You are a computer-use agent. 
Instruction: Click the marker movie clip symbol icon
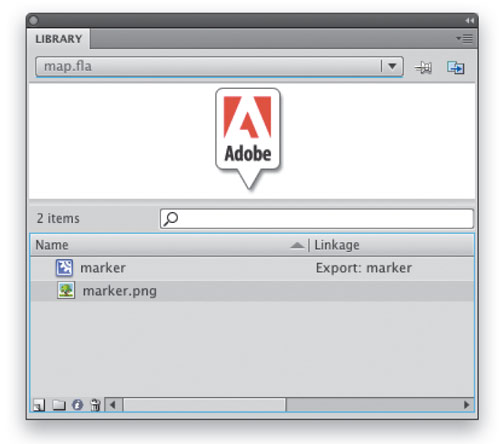[x=64, y=268]
